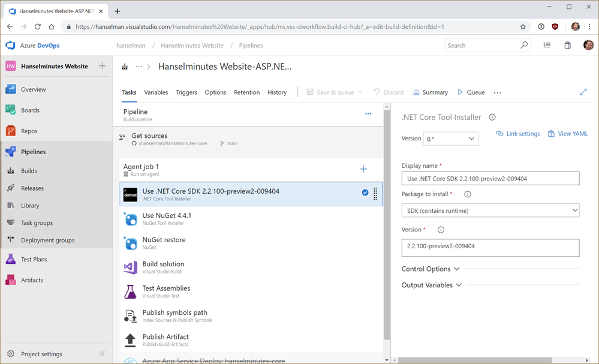Add a task to Agent job 1

click(x=363, y=169)
